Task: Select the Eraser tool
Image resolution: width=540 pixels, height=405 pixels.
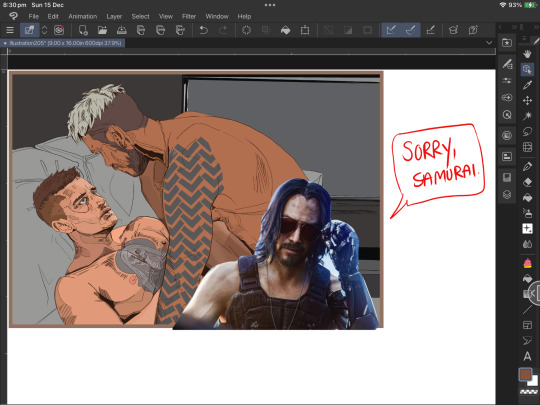Action: [x=527, y=182]
